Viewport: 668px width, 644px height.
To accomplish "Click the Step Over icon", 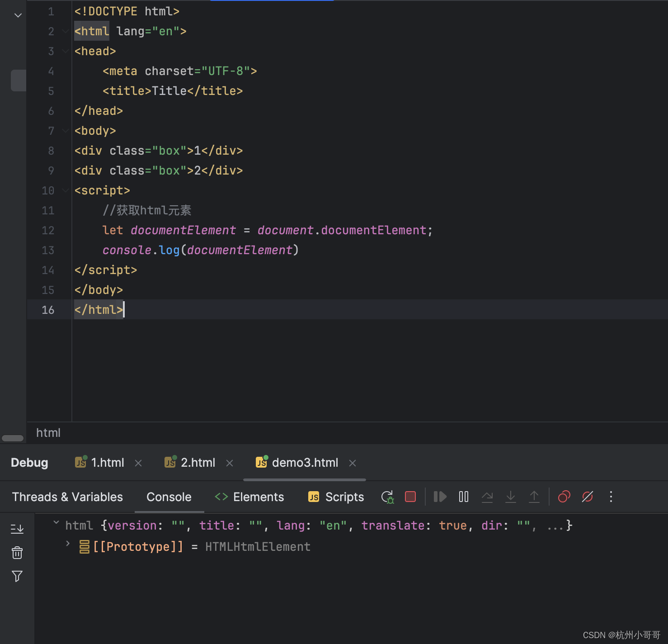I will [487, 497].
